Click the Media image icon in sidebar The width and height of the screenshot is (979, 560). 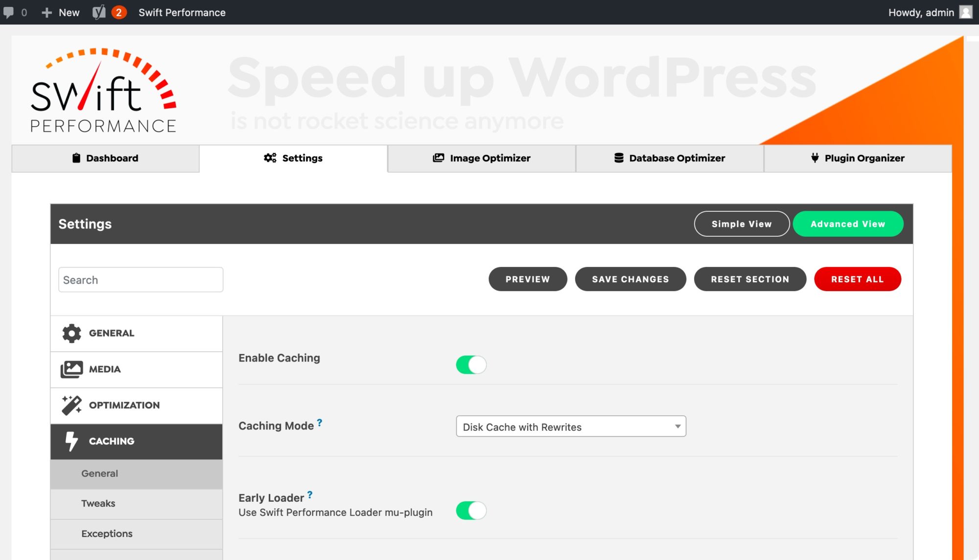coord(71,369)
